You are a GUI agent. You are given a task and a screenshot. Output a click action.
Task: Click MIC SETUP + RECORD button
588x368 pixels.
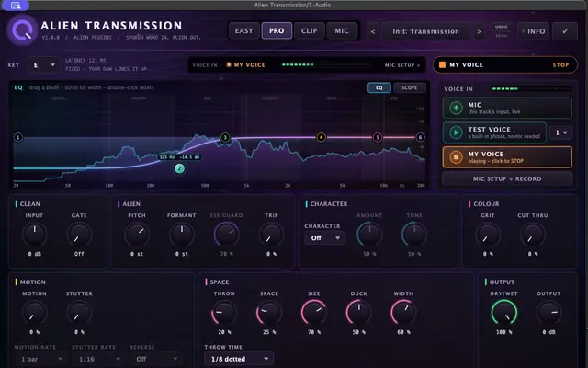point(507,178)
